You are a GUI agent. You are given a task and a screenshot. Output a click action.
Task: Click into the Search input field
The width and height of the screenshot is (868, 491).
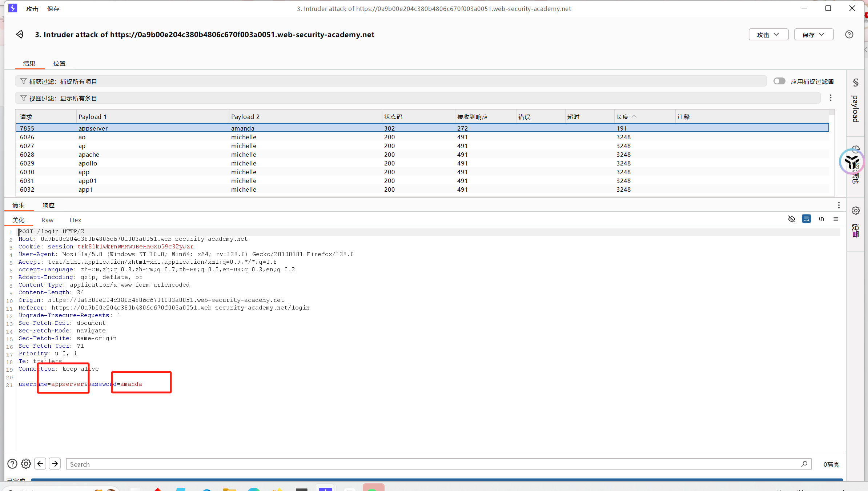(x=433, y=464)
